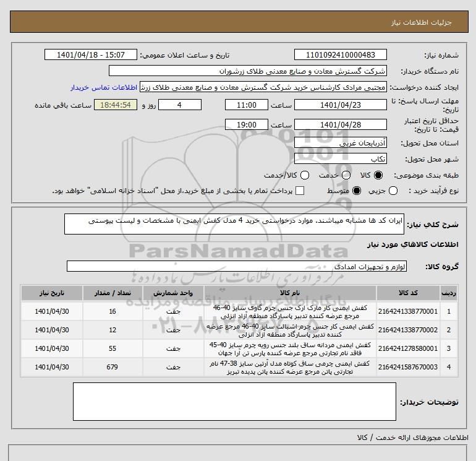This screenshot has height=461, width=476.
Task: Click response deadline date 1401/04/23
Action: [x=340, y=105]
